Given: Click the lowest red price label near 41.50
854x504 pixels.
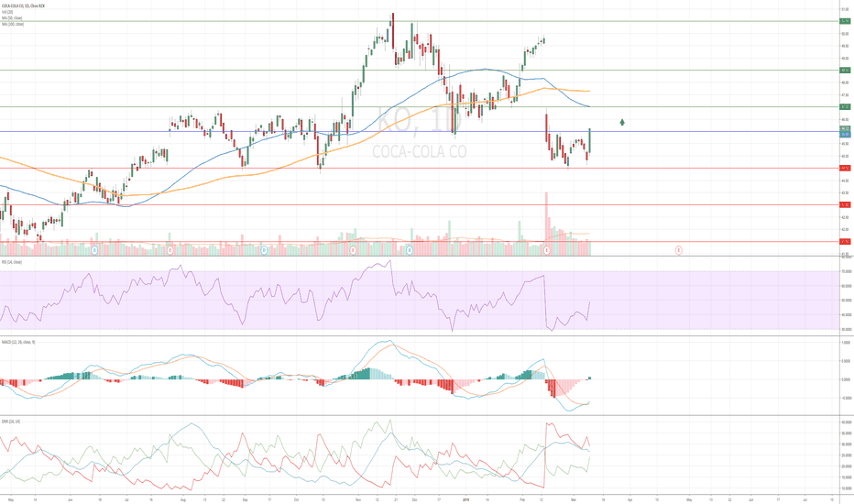Looking at the screenshot, I should pos(845,241).
